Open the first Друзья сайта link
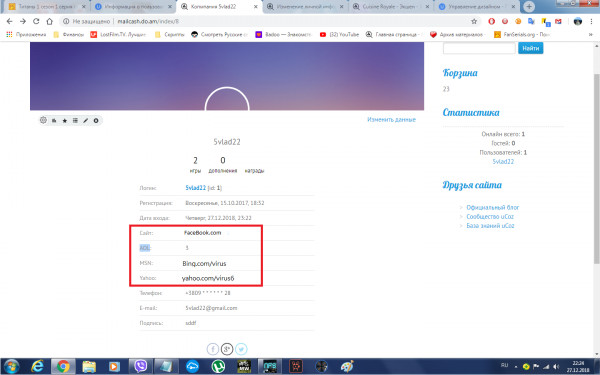 point(492,207)
